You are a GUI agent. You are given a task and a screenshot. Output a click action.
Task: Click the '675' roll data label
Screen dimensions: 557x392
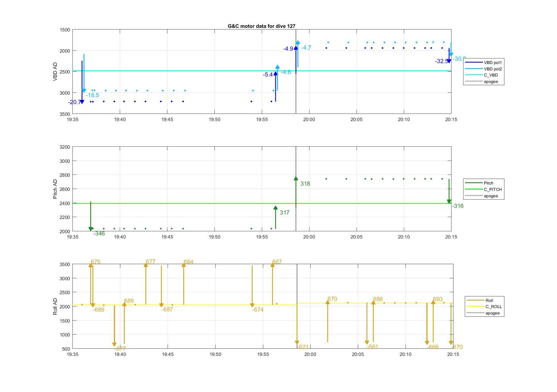point(95,262)
